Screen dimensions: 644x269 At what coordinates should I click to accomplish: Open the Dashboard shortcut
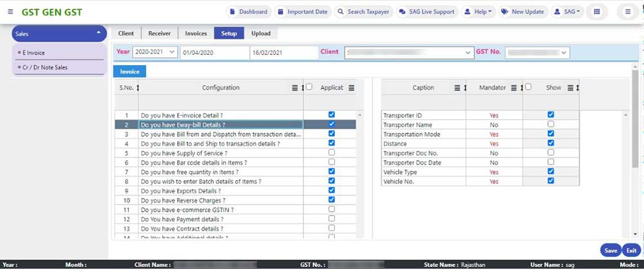[248, 12]
